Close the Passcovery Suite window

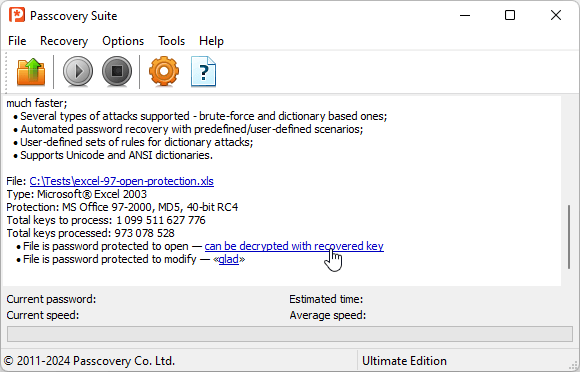tap(556, 16)
